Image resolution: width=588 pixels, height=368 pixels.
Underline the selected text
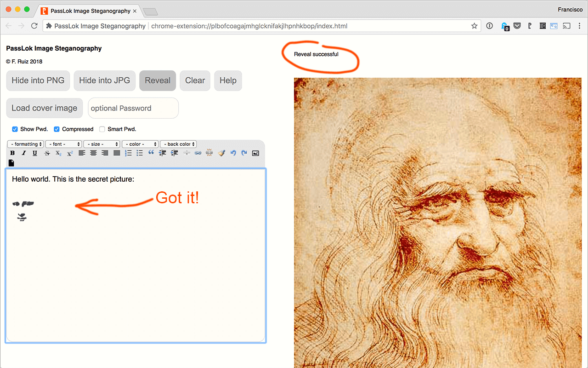tap(35, 153)
